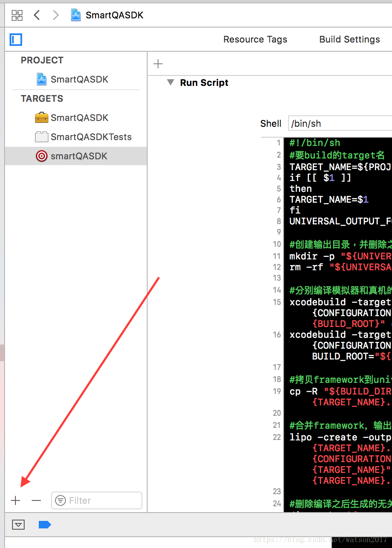Click the Filter targets field

coord(97,500)
